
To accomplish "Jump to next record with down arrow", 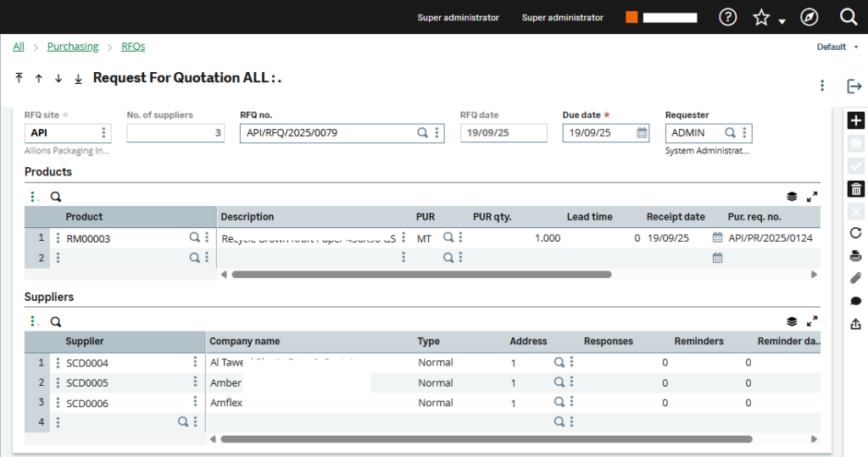I will coord(58,78).
